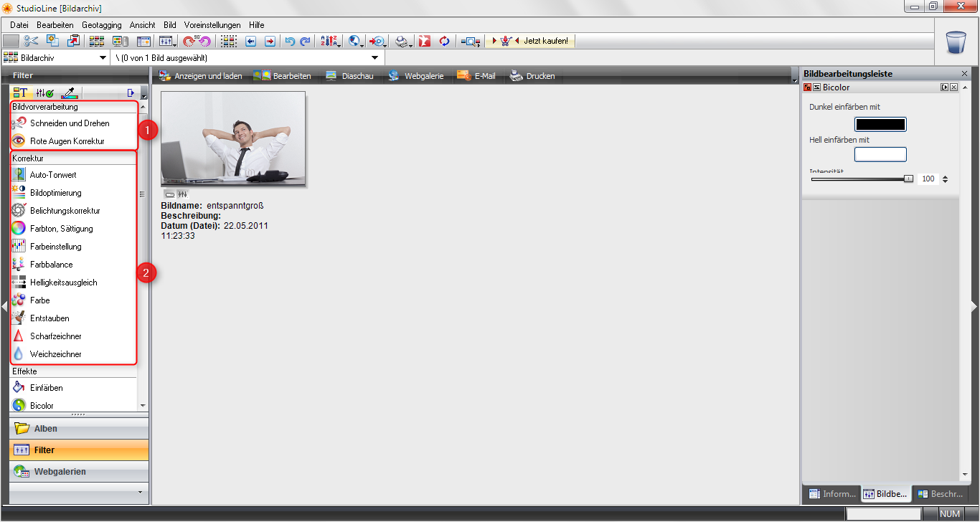This screenshot has width=980, height=522.
Task: Select the entspanntgroß image thumbnail
Action: 233,138
